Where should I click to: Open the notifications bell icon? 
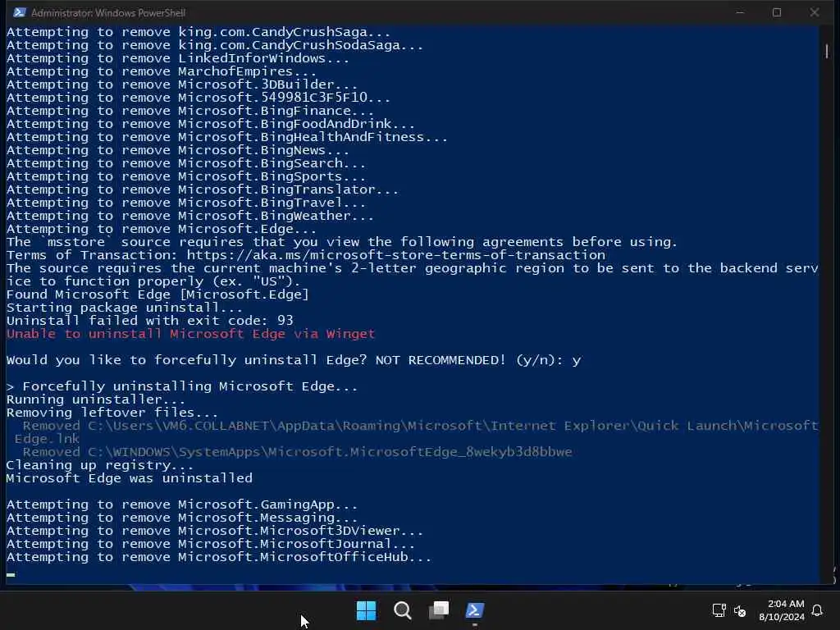[x=817, y=610]
